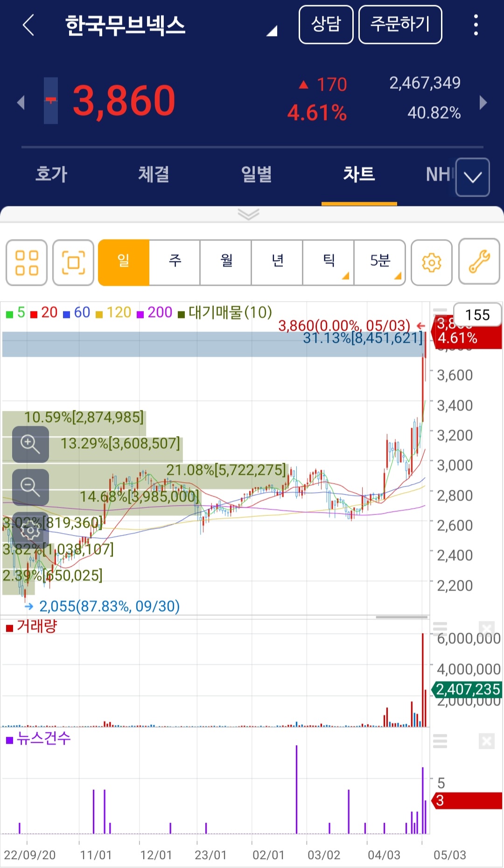Open the 거래량 panel hamburger menu
The image size is (504, 868).
[440, 628]
